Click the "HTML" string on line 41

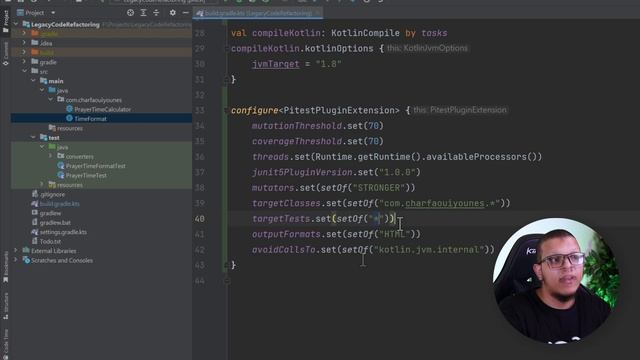[x=394, y=234]
